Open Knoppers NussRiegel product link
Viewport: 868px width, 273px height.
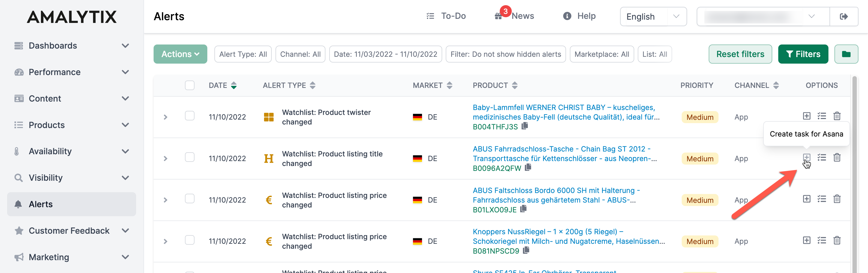click(x=568, y=237)
